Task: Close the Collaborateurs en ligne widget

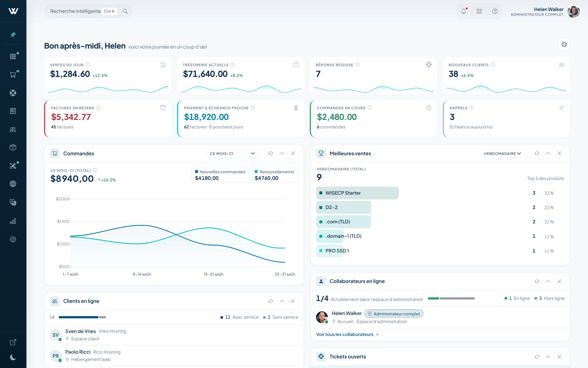Action: pyautogui.click(x=559, y=281)
